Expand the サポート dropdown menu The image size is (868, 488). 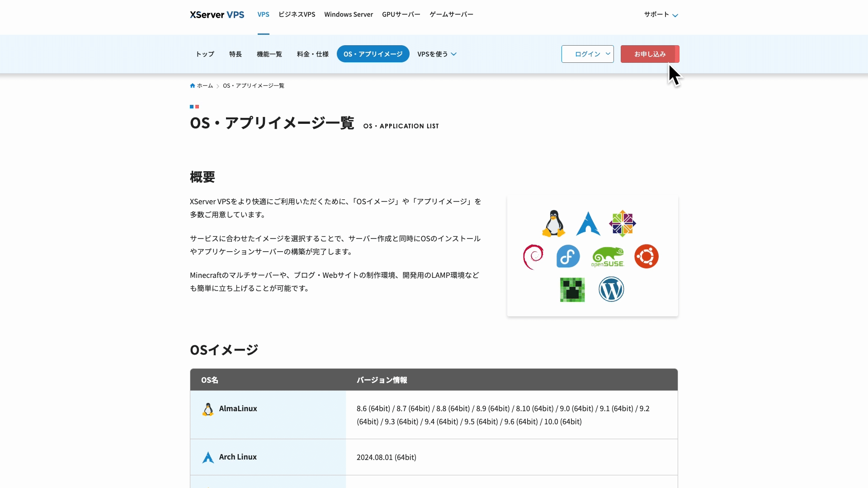click(661, 14)
